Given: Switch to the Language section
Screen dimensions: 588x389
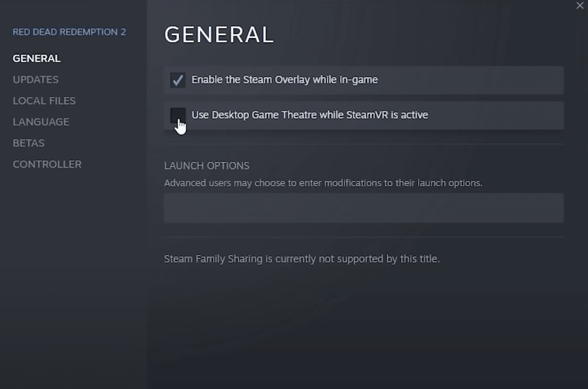Looking at the screenshot, I should click(41, 122).
